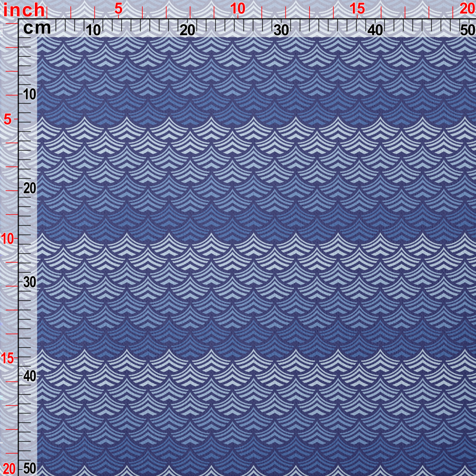
Task: Select the 30 cm label on left ruler
Action: (x=29, y=282)
